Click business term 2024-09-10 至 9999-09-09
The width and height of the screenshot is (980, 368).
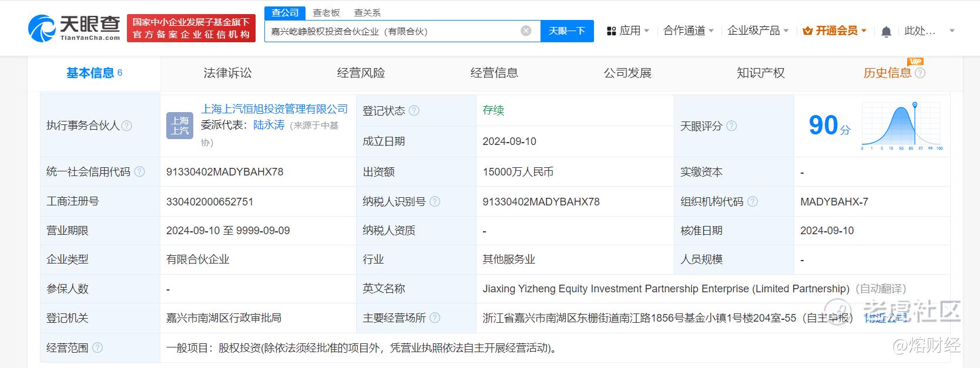point(228,231)
